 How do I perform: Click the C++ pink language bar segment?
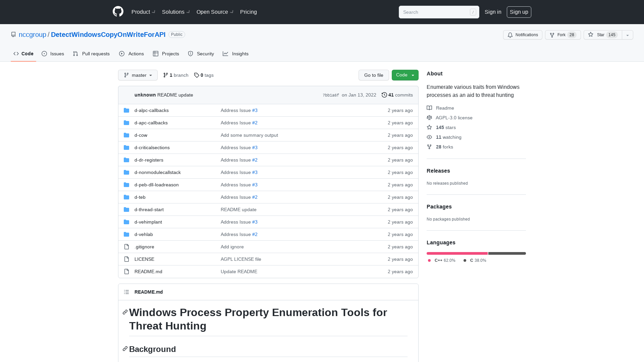click(x=457, y=253)
